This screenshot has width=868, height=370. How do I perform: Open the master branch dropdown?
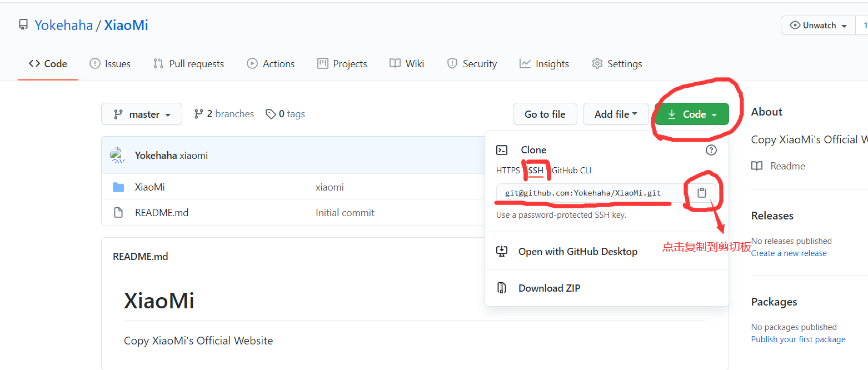pyautogui.click(x=142, y=114)
